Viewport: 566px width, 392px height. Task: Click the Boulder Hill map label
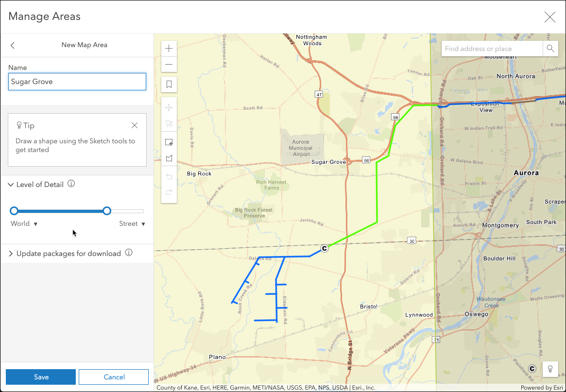tap(499, 258)
